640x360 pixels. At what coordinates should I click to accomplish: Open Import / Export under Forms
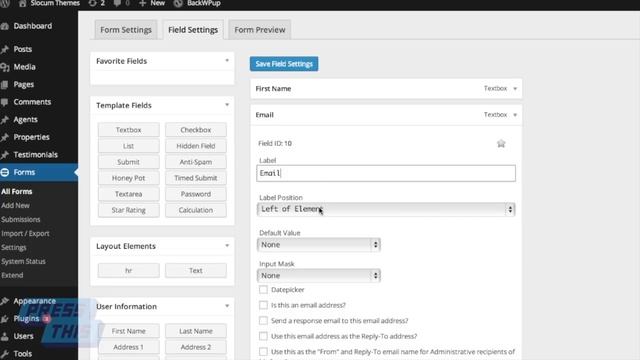(x=25, y=233)
